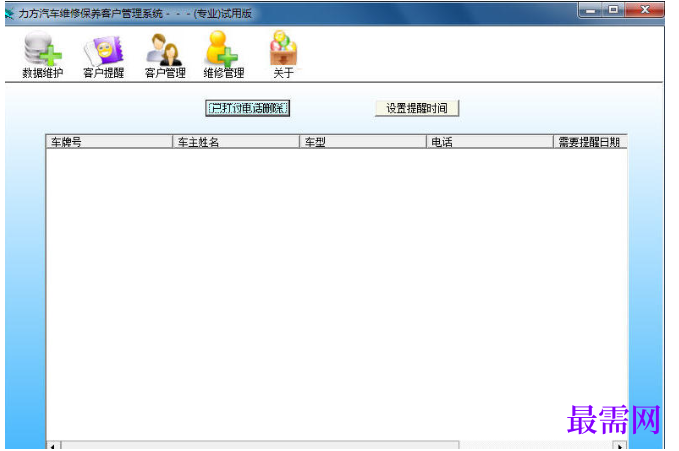Minimize the application window
Screen dimensions: 679x451
(591, 10)
